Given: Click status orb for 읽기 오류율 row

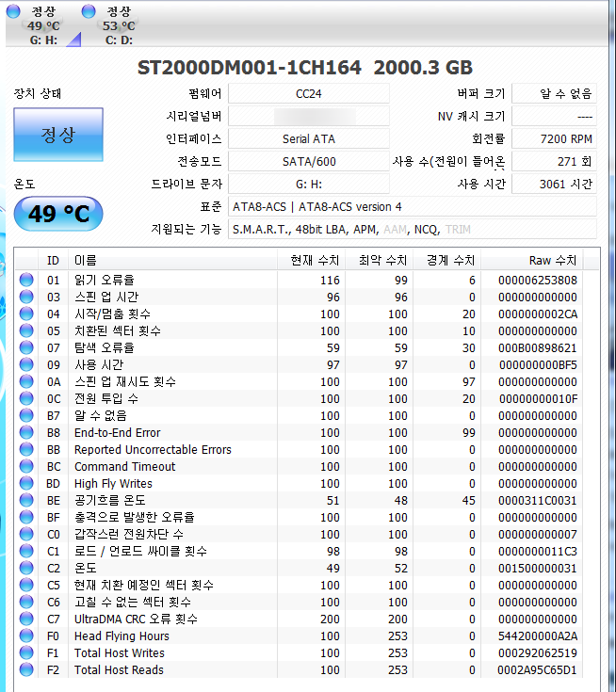Looking at the screenshot, I should click(x=26, y=280).
